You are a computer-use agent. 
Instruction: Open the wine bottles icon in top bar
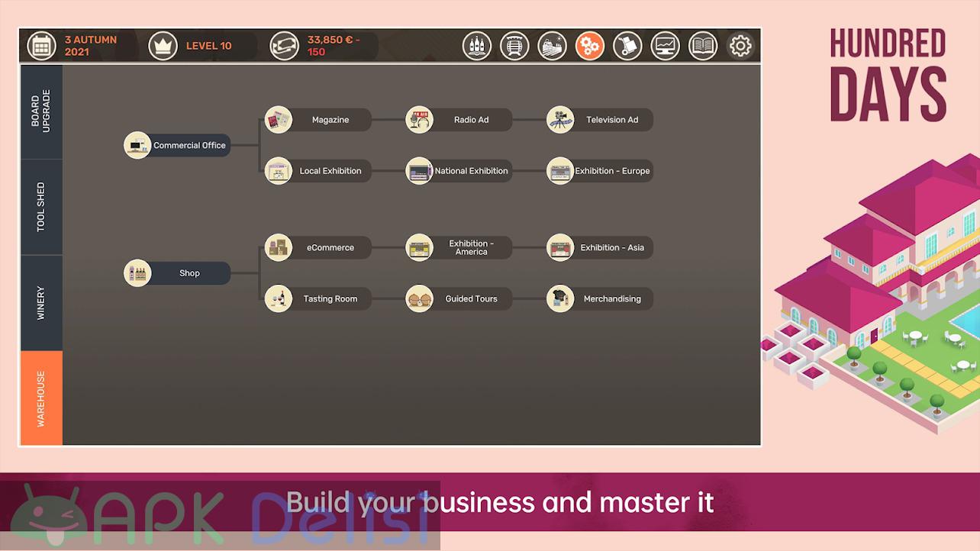coord(476,46)
